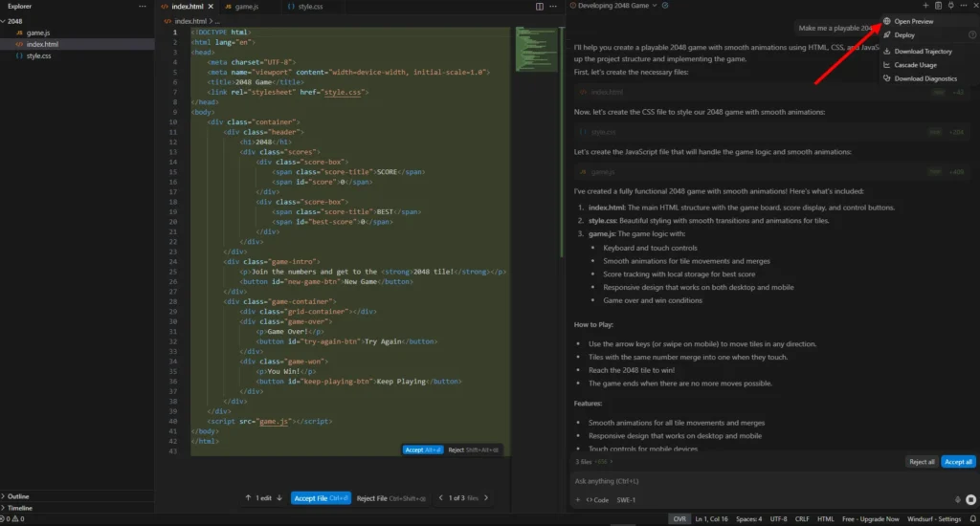Click the split editor icon
The height and width of the screenshot is (526, 980).
click(x=540, y=7)
